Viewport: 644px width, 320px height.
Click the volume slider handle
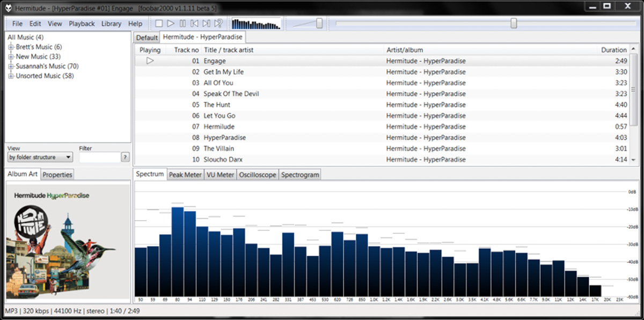coord(319,24)
